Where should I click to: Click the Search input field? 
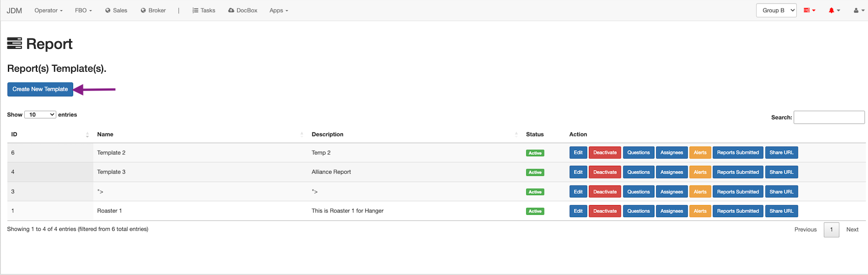(829, 117)
